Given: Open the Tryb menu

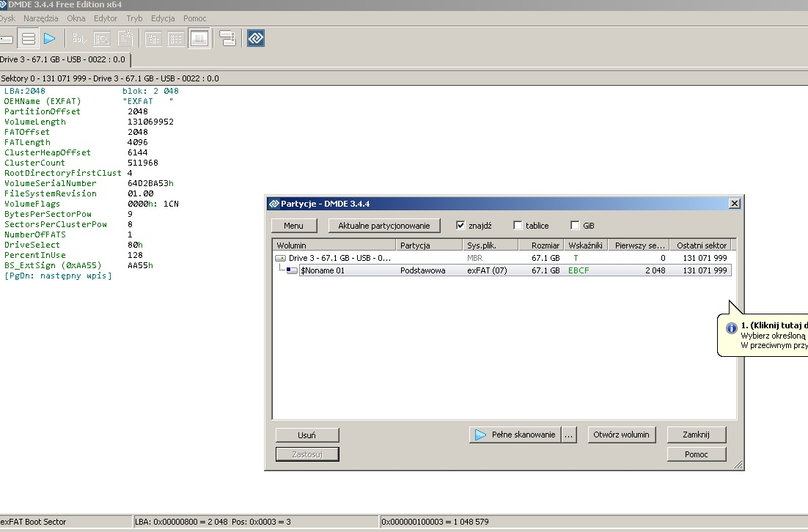Looking at the screenshot, I should [x=134, y=18].
